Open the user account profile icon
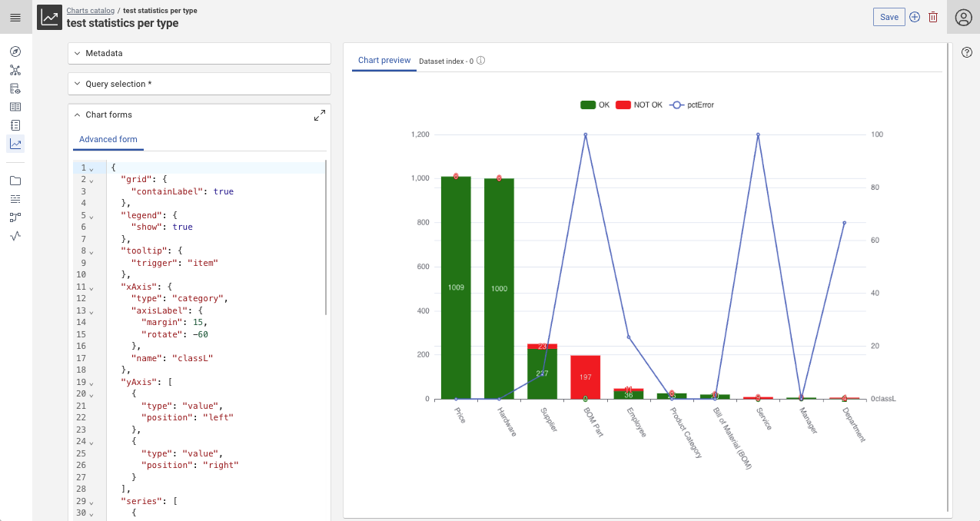The image size is (980, 521). pyautogui.click(x=963, y=18)
